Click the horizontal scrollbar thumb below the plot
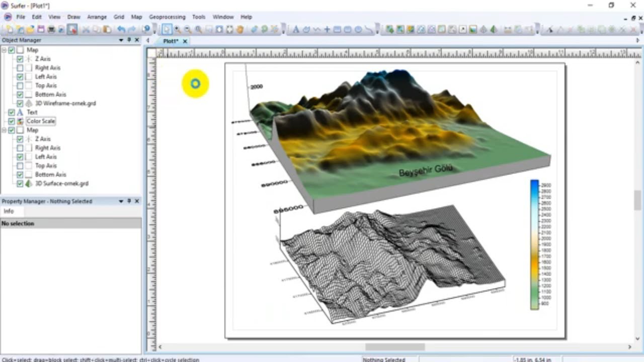Image resolution: width=644 pixels, height=362 pixels. point(395,347)
